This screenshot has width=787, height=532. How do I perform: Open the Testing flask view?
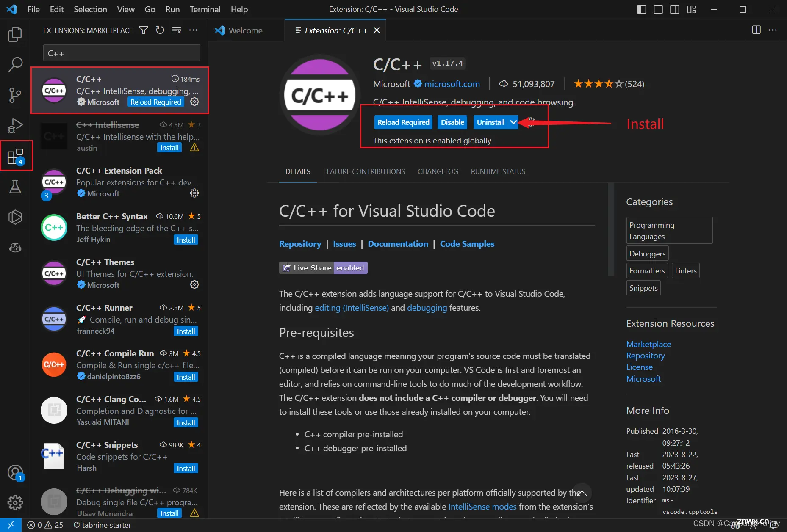[x=15, y=187]
